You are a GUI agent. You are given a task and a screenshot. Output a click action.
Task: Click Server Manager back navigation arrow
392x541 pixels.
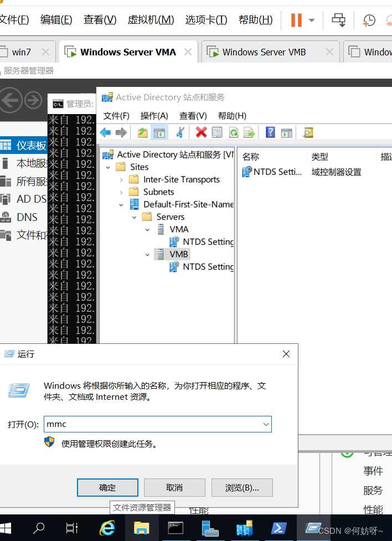point(11,100)
